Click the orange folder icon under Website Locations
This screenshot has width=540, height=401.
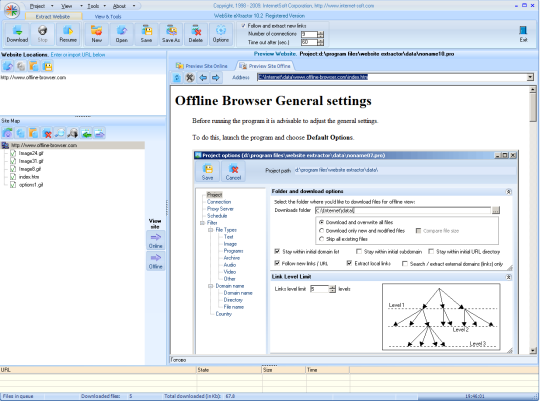coord(34,66)
